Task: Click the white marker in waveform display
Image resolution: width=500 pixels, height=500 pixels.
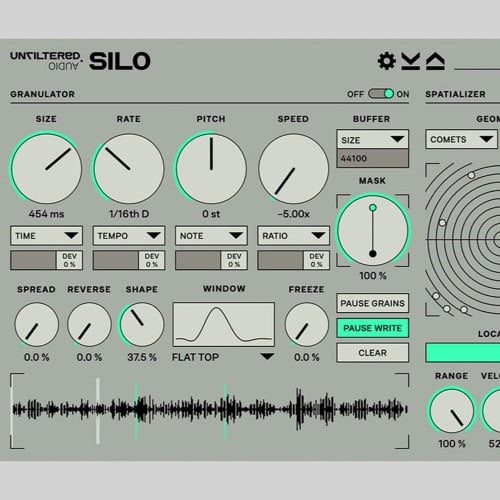Action: 98,411
